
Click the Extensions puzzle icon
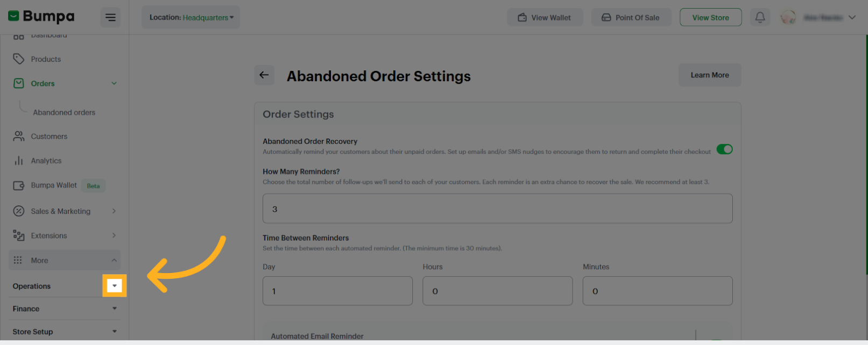pyautogui.click(x=19, y=235)
